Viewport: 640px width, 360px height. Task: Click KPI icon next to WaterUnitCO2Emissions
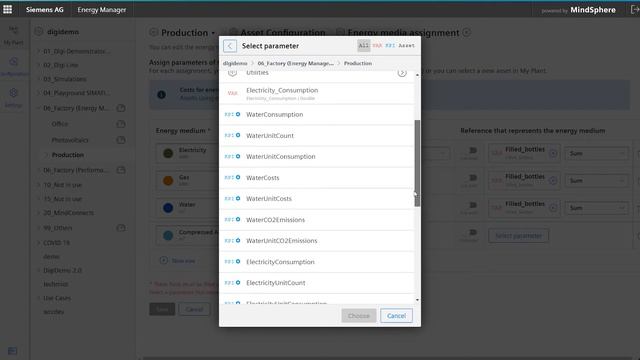tap(232, 240)
